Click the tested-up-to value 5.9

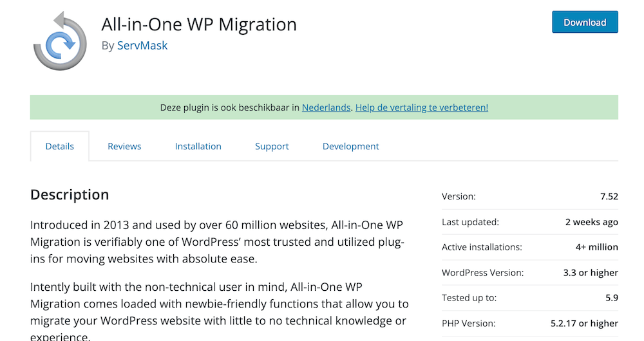coord(612,298)
